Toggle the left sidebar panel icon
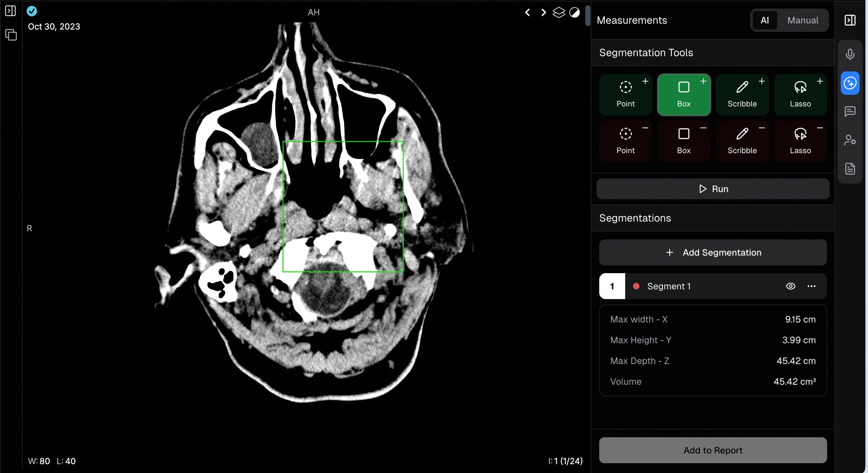The height and width of the screenshot is (473, 868). (11, 11)
